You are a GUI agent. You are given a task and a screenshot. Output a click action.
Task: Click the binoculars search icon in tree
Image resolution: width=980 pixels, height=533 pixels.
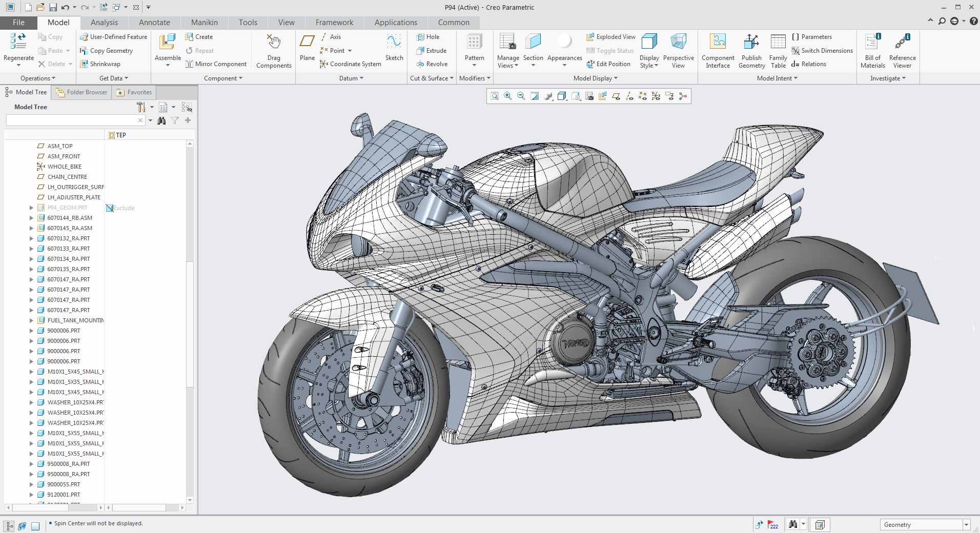(162, 120)
